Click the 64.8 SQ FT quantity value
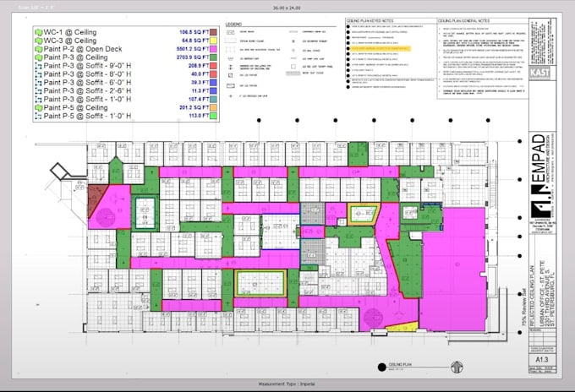This screenshot has height=392, width=575. [x=195, y=41]
